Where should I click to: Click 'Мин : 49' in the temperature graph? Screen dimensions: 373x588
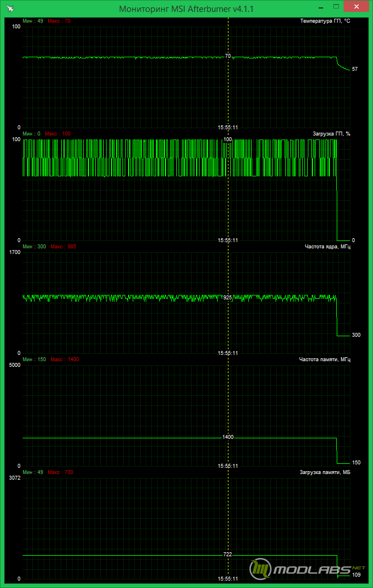tap(33, 21)
